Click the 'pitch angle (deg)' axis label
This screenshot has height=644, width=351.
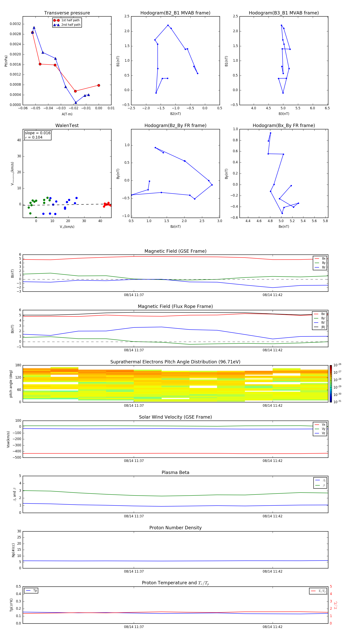click(11, 384)
